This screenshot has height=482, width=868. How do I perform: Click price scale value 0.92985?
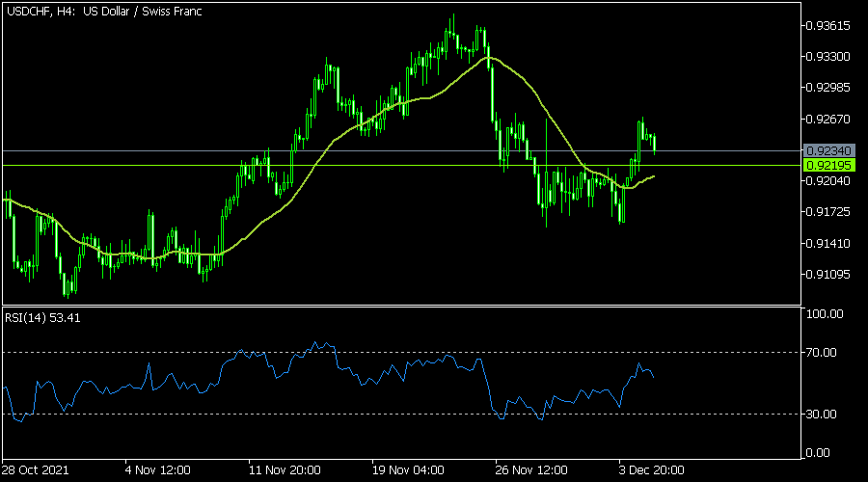[828, 88]
